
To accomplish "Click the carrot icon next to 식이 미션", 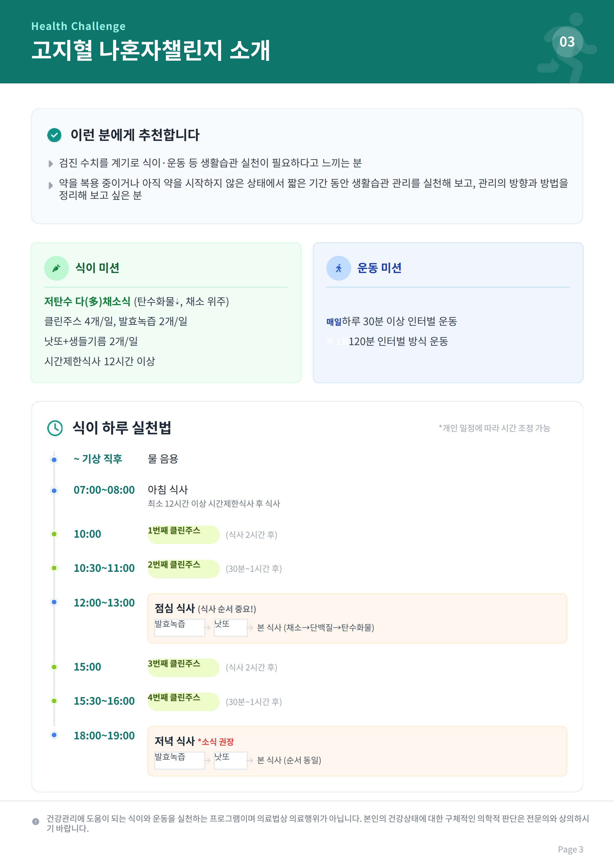I will (56, 268).
